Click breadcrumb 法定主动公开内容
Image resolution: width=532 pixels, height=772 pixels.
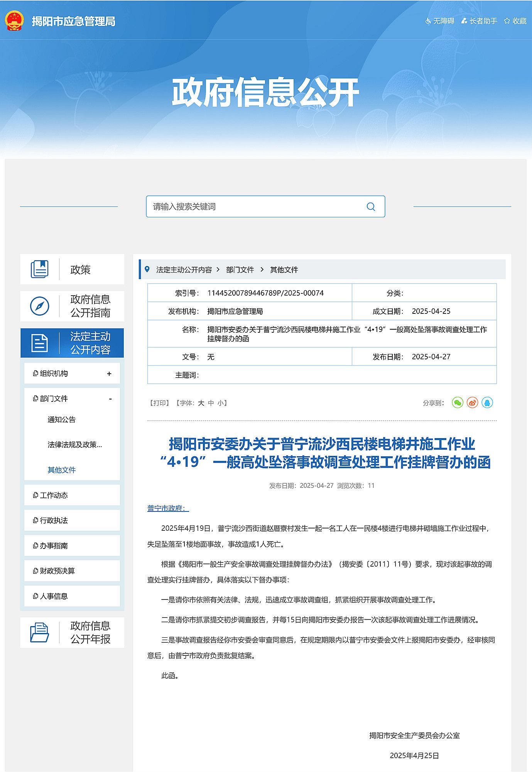pyautogui.click(x=184, y=270)
